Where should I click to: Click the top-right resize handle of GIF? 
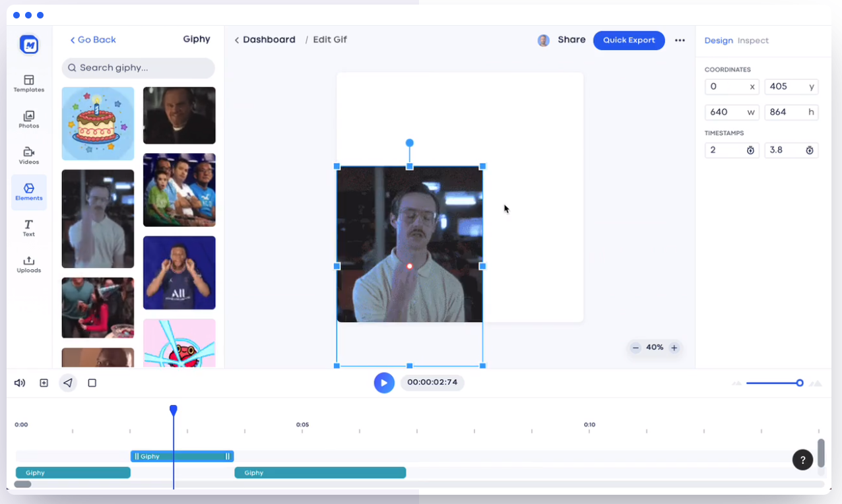click(482, 166)
